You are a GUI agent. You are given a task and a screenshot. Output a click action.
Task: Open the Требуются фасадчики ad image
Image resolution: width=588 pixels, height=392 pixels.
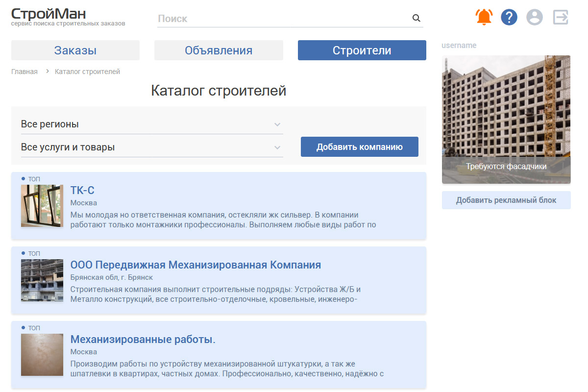(506, 120)
